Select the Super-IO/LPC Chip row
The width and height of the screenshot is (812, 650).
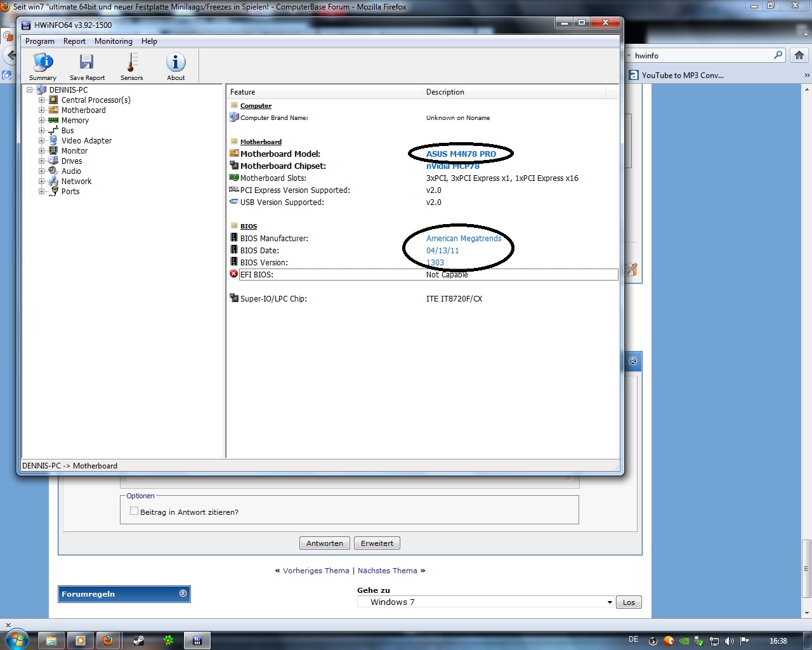click(x=423, y=298)
